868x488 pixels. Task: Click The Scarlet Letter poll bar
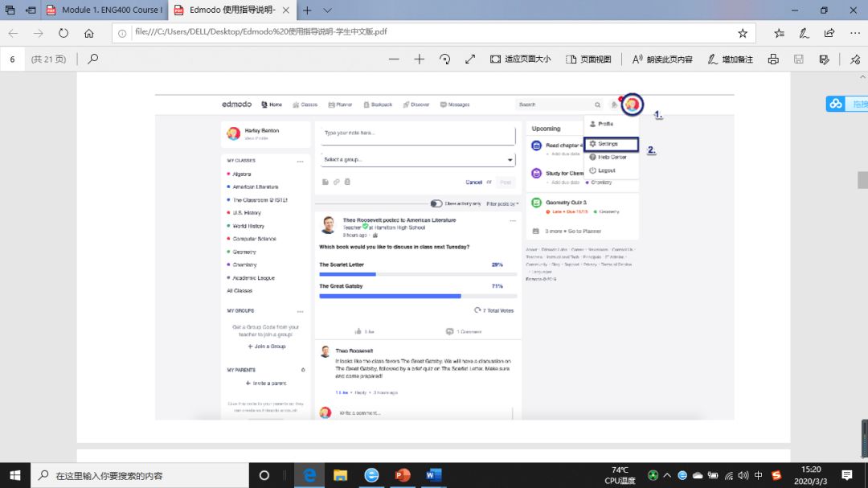418,274
